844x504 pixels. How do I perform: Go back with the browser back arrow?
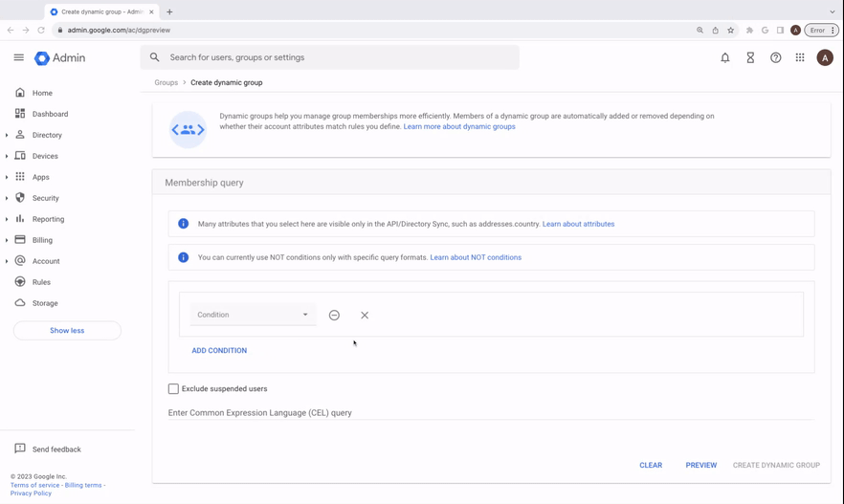[11, 30]
